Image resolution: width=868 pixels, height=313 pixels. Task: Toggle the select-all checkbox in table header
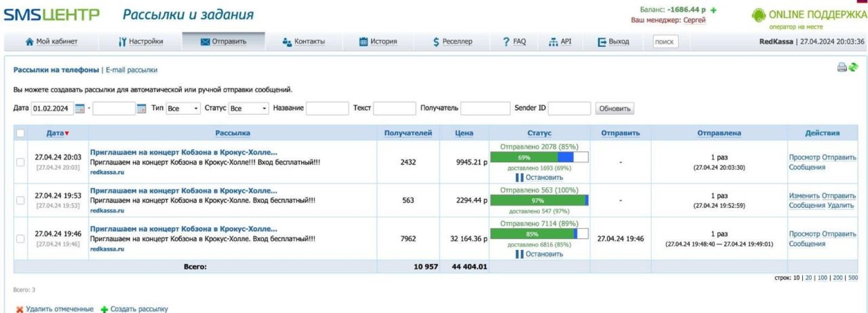pyautogui.click(x=20, y=133)
